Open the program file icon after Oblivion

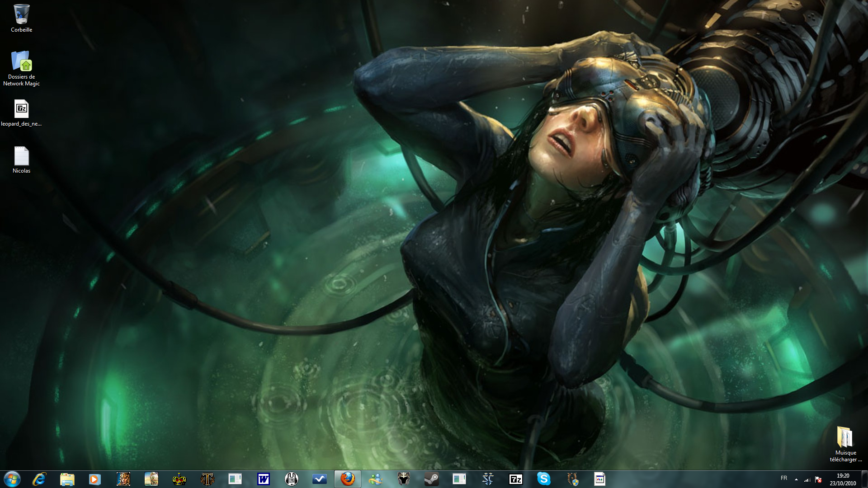tap(600, 479)
